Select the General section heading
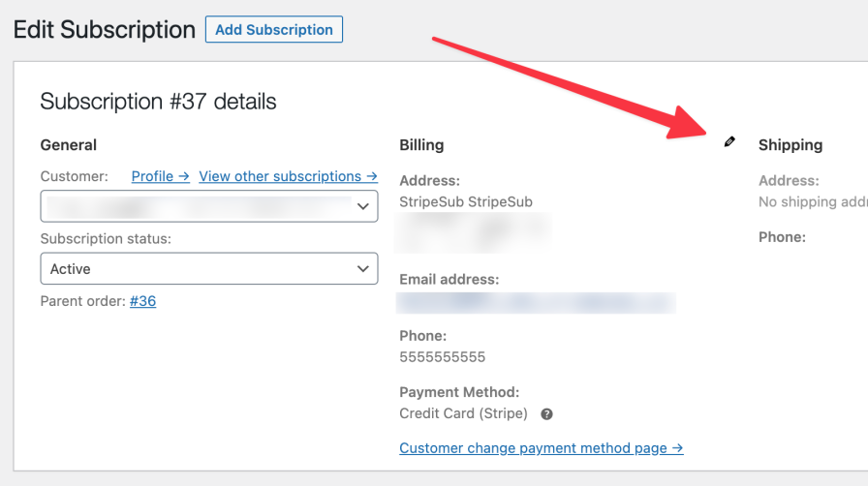 click(x=69, y=145)
